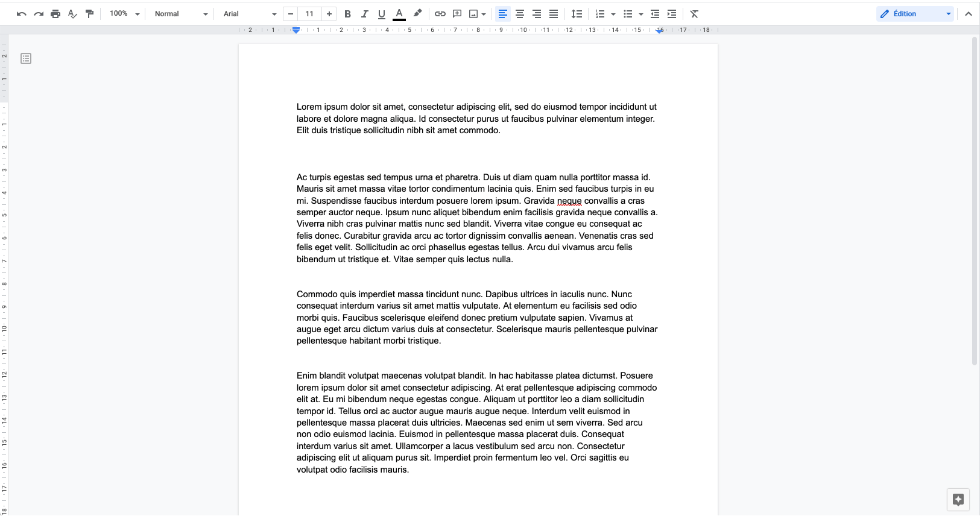Expand numbered list style options
The height and width of the screenshot is (519, 980).
tap(613, 14)
